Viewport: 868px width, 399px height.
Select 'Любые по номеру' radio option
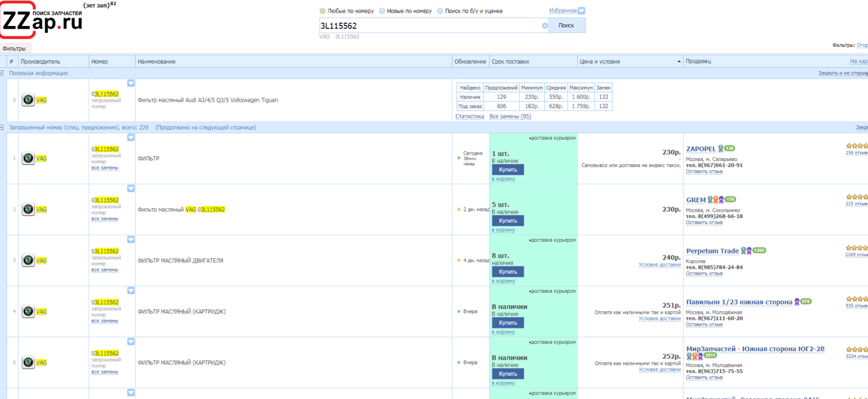[322, 11]
